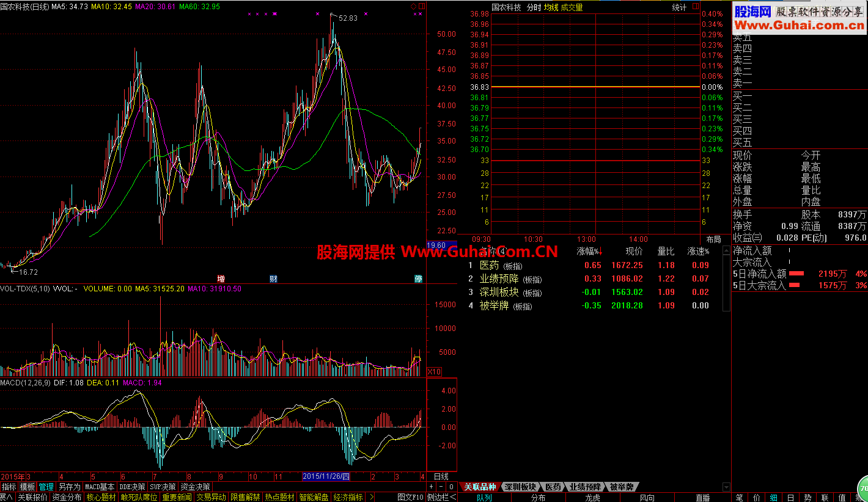Open the 分布 bottom tab
The width and height of the screenshot is (868, 502).
click(x=538, y=498)
